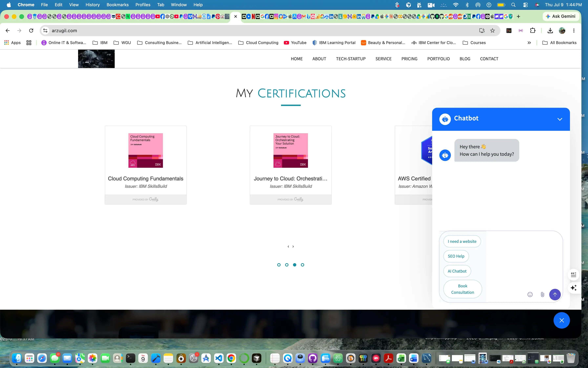Open the Chrome downloads icon

click(550, 30)
